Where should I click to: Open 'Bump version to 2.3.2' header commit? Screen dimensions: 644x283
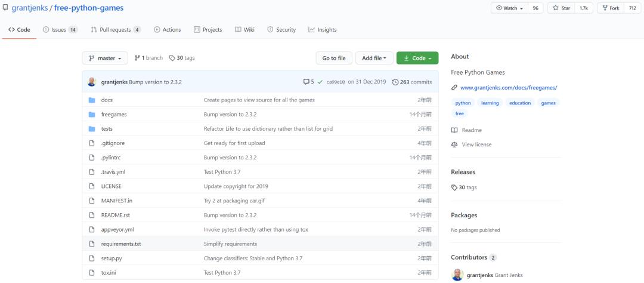[x=155, y=82]
